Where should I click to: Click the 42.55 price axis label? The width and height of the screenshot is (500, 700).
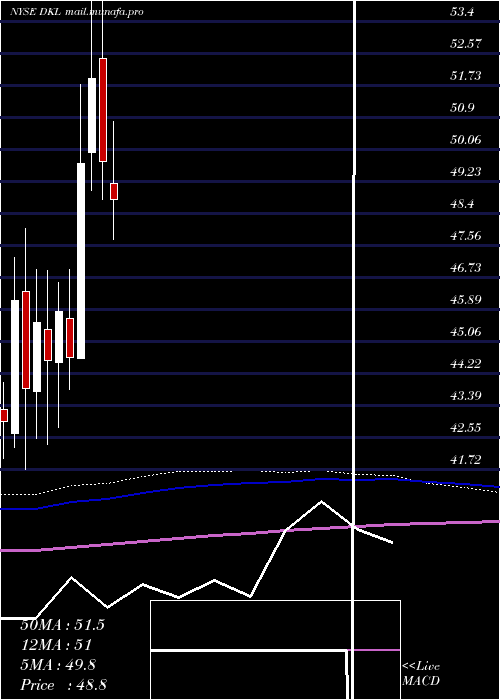pyautogui.click(x=466, y=427)
